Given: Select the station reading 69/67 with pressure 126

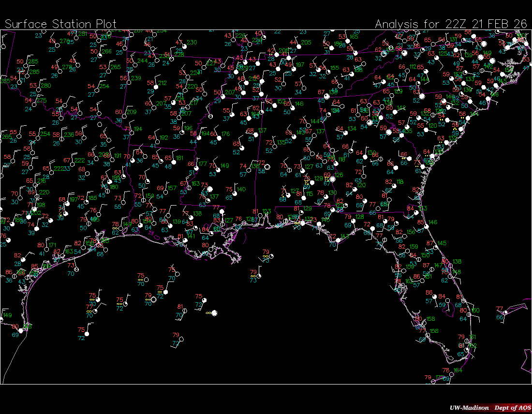Looking at the screenshot, I should coord(332,179).
